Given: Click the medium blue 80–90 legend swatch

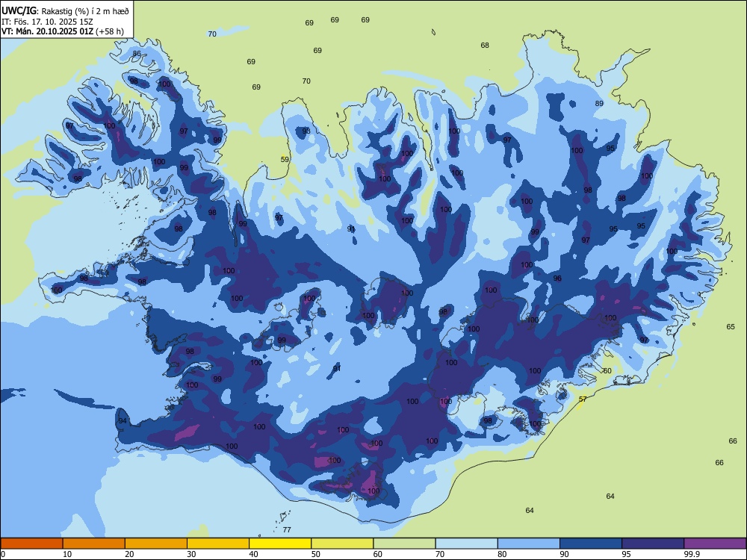Looking at the screenshot, I should coord(529,544).
